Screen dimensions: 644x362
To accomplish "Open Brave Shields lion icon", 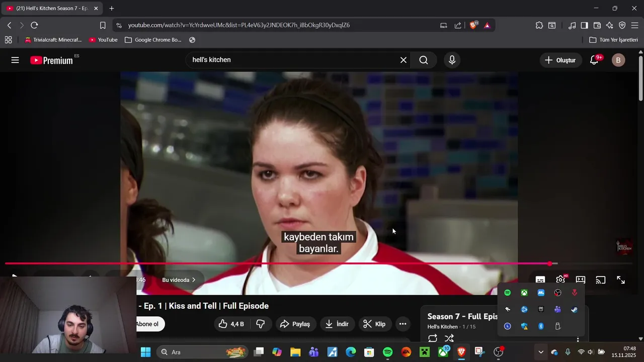I will tap(473, 25).
